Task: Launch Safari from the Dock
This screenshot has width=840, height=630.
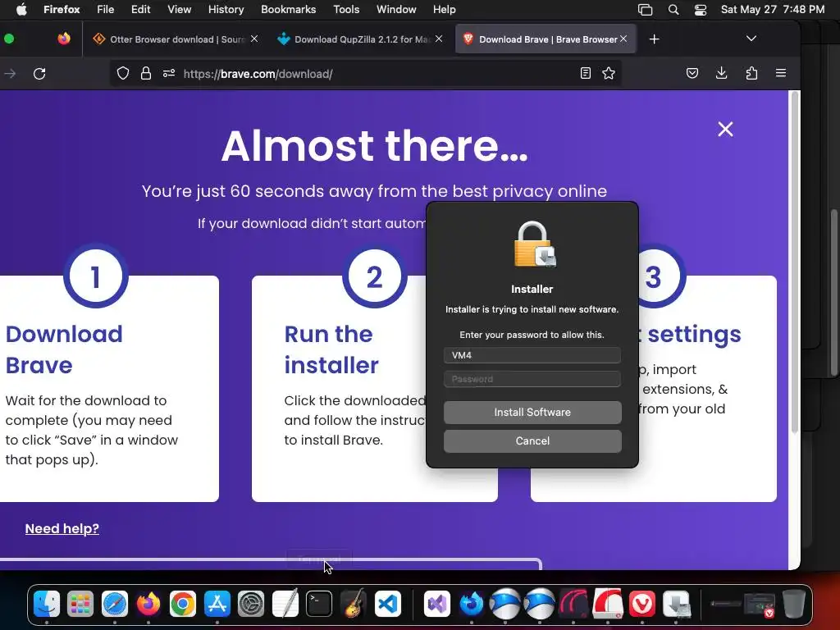Action: point(115,605)
